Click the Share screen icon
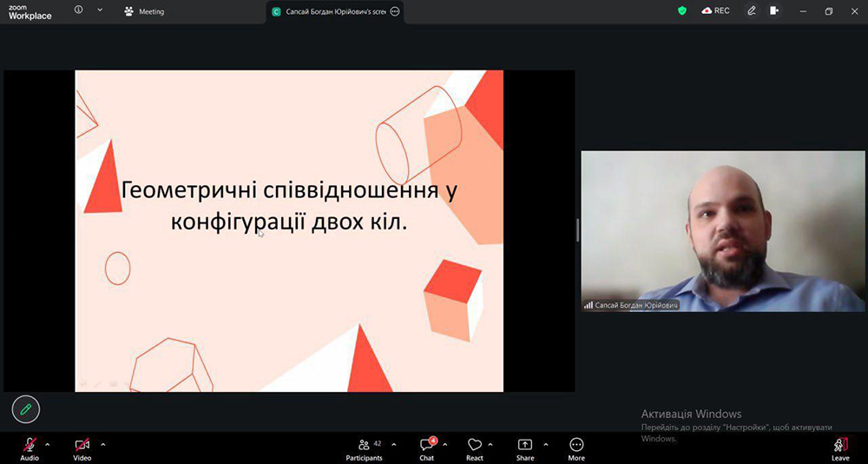The image size is (868, 464). 525,446
